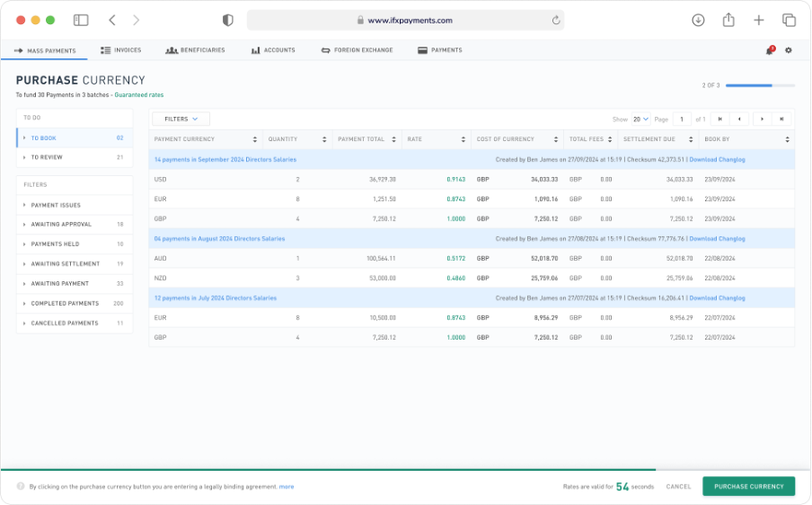Click the 100,564.11 payment total
The width and height of the screenshot is (812, 505).
pos(381,259)
